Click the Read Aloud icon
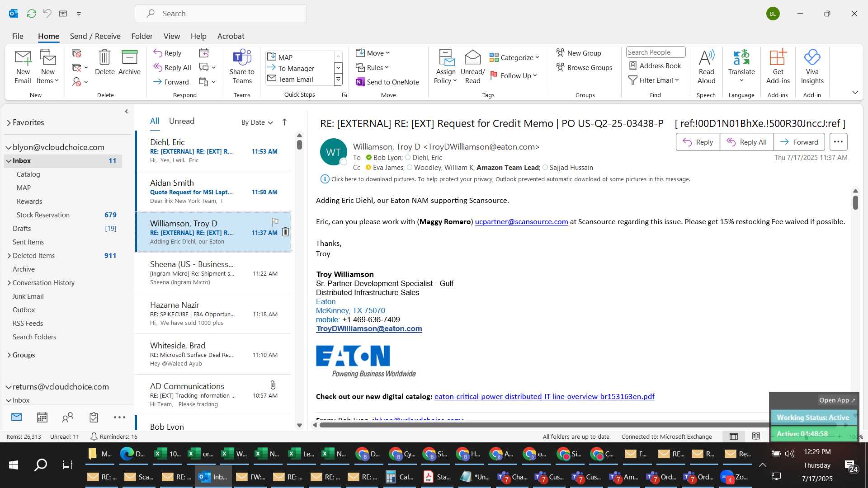The height and width of the screenshot is (488, 868). tap(706, 67)
